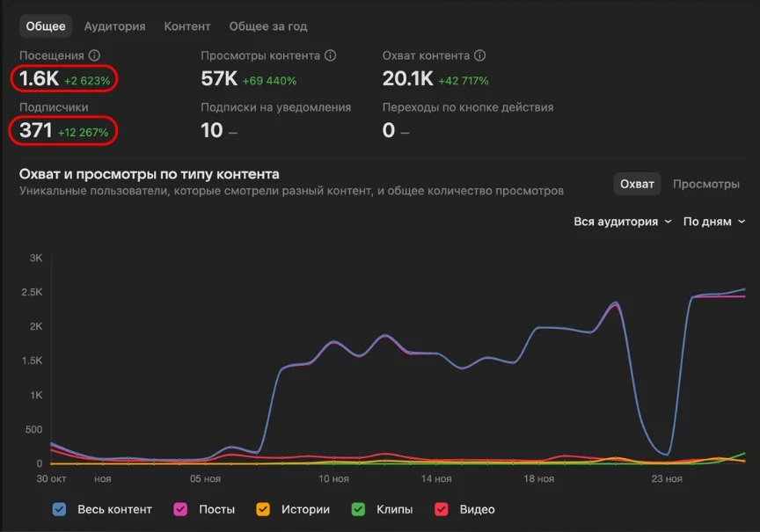Expand the По дням period dropdown
This screenshot has width=760, height=532.
[x=714, y=222]
